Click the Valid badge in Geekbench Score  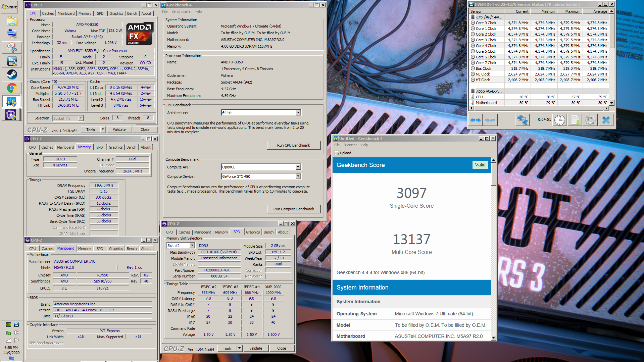[x=480, y=165]
